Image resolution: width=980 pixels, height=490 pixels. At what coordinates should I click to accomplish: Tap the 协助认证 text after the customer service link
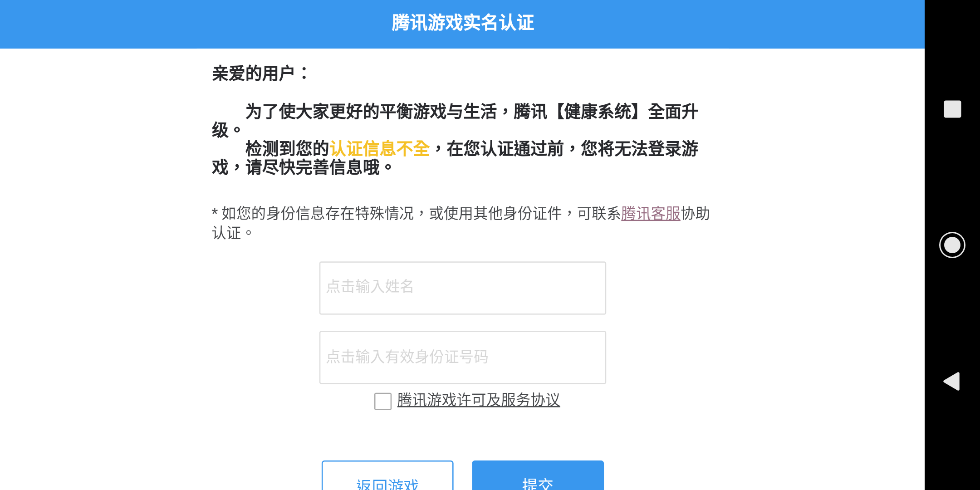[461, 223]
